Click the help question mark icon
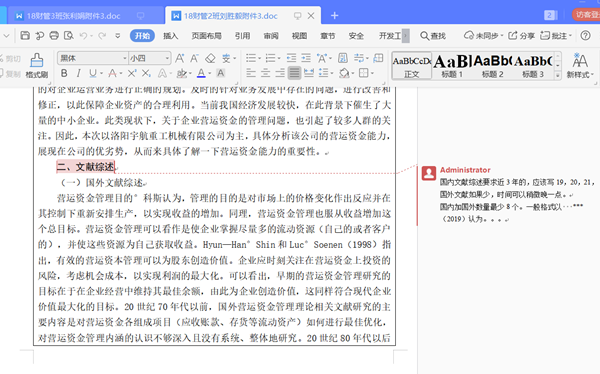The width and height of the screenshot is (600, 374). point(585,36)
